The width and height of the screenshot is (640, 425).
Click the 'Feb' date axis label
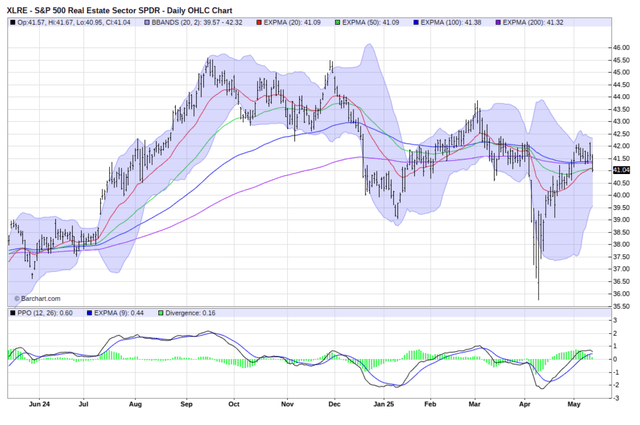pos(430,404)
